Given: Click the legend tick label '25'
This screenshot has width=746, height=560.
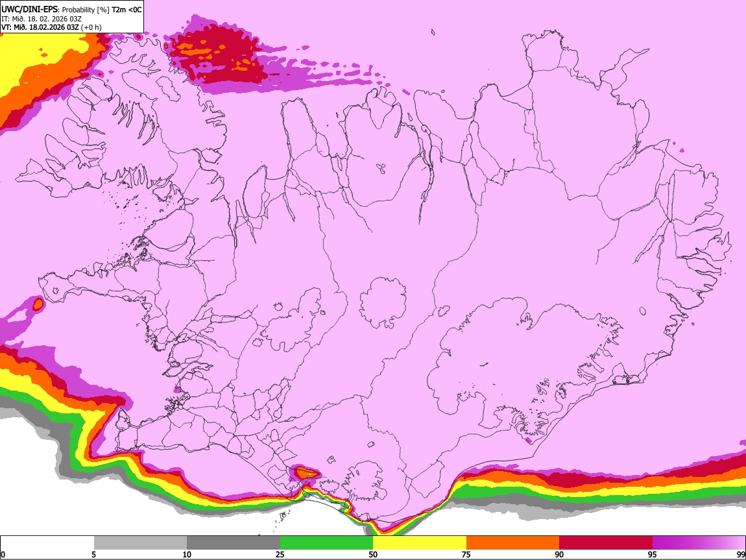Looking at the screenshot, I should [x=280, y=555].
